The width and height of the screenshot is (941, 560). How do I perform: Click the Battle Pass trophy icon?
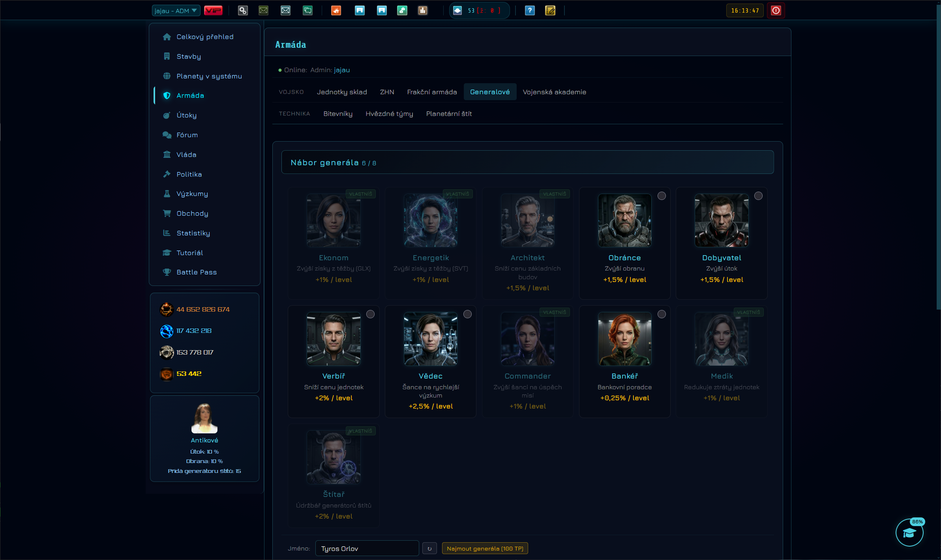coord(167,272)
